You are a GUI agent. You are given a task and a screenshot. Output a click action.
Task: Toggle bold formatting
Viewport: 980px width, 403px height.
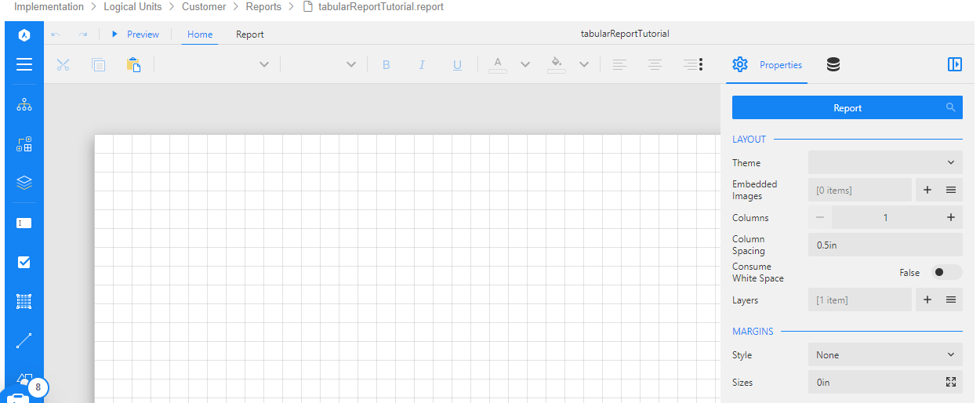386,65
